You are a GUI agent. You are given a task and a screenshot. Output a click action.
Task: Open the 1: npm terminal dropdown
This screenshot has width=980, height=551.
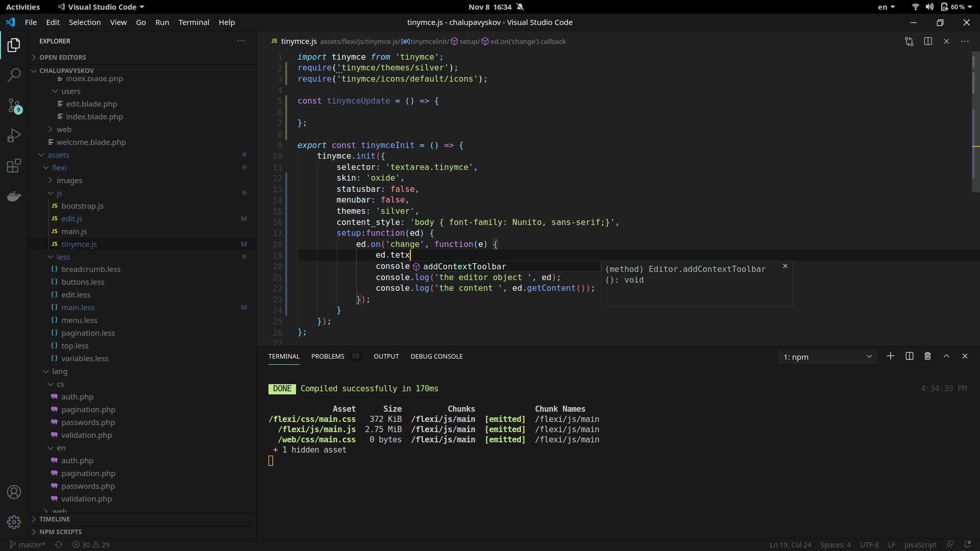tap(827, 357)
